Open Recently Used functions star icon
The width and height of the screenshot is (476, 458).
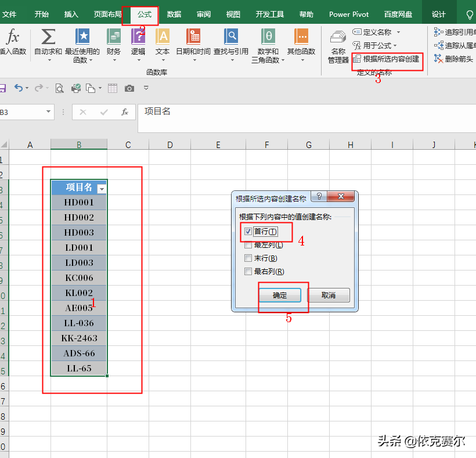point(82,37)
